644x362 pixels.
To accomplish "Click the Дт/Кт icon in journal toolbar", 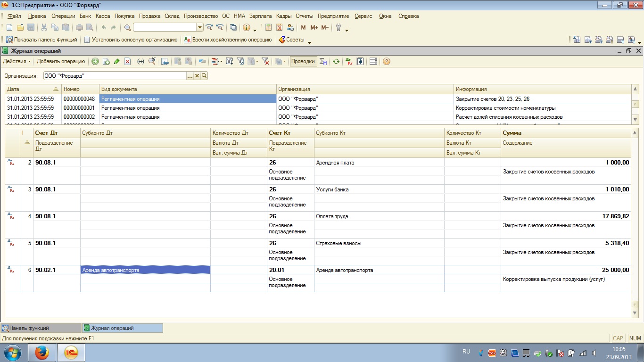I will tap(349, 61).
